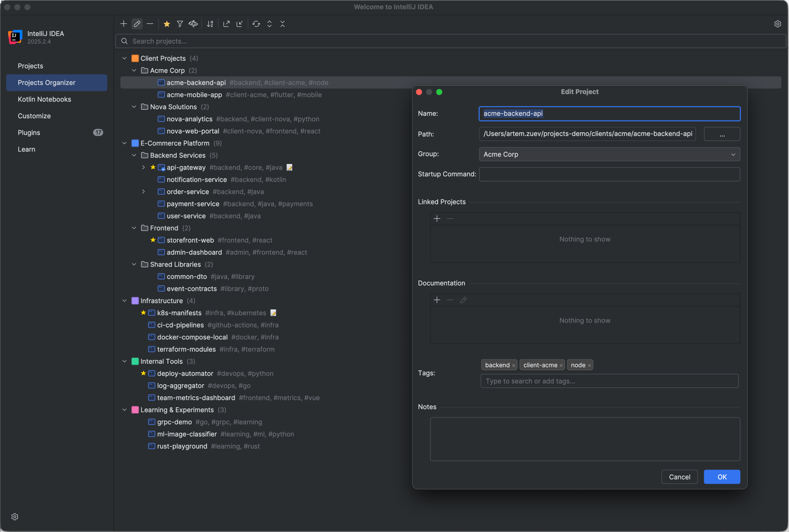The height and width of the screenshot is (532, 789).
Task: Select the nova-analytics project row
Action: (x=451, y=119)
